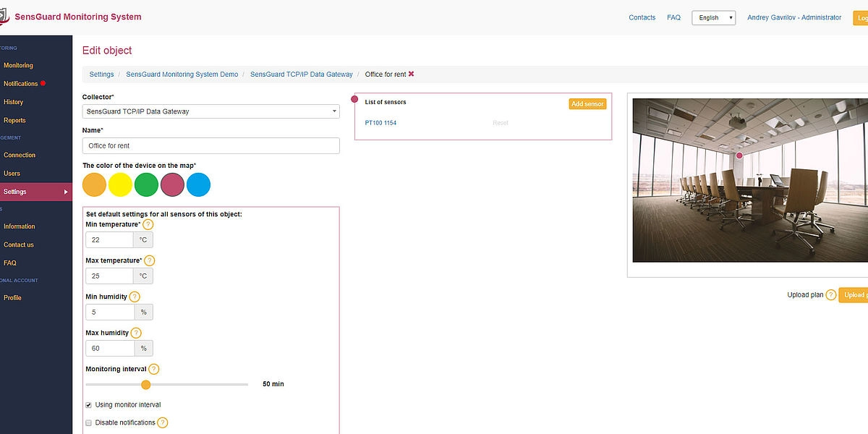Select the green device color
The width and height of the screenshot is (868, 434).
point(147,184)
